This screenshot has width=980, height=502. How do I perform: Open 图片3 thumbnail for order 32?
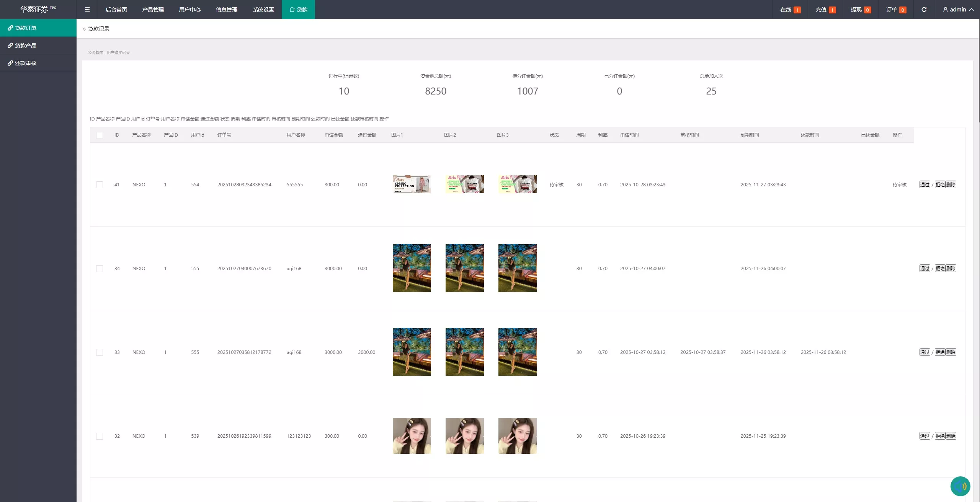518,436
